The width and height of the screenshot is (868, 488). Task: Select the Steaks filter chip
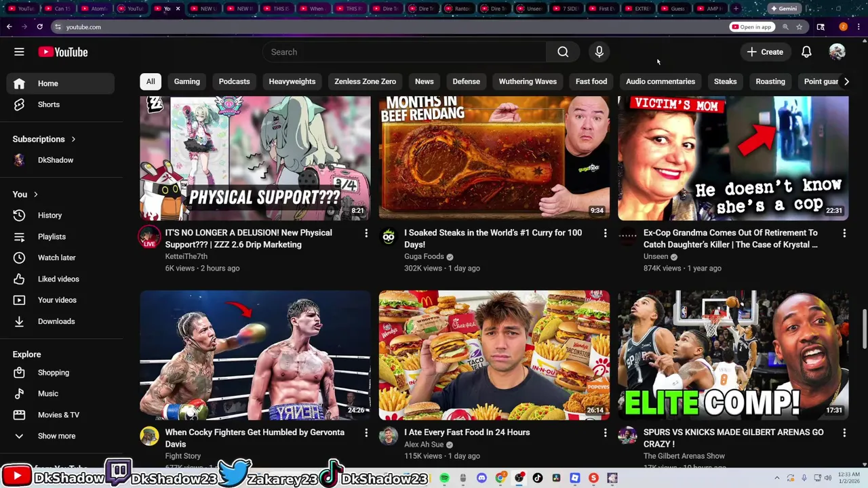click(x=725, y=81)
